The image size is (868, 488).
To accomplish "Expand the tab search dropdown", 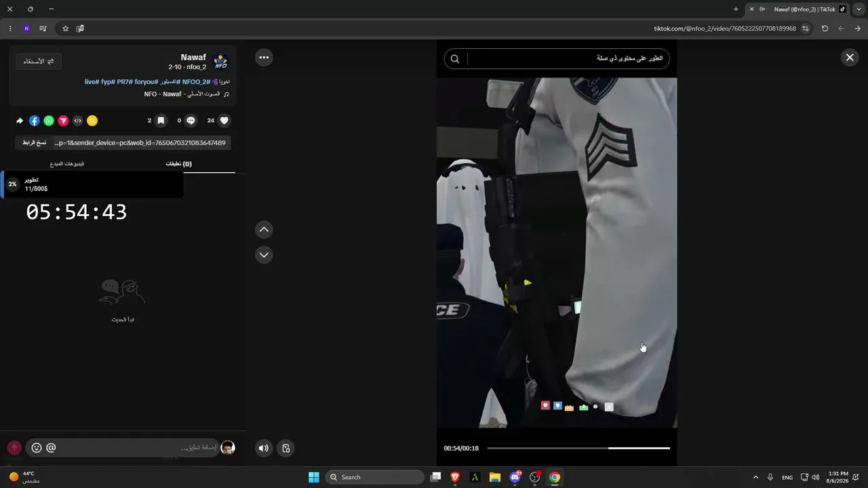I will pos(859,9).
